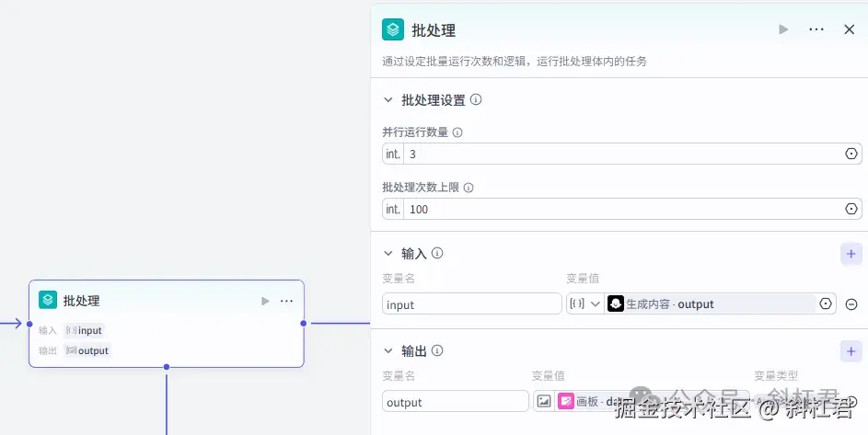The height and width of the screenshot is (435, 868).
Task: Remove the input variable row
Action: tap(851, 304)
